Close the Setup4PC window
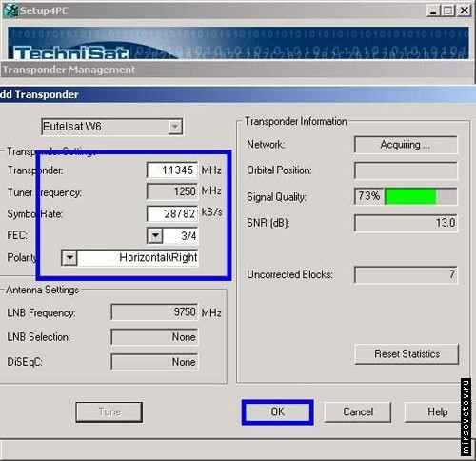Viewport: 476px width, 461px height. click(464, 10)
